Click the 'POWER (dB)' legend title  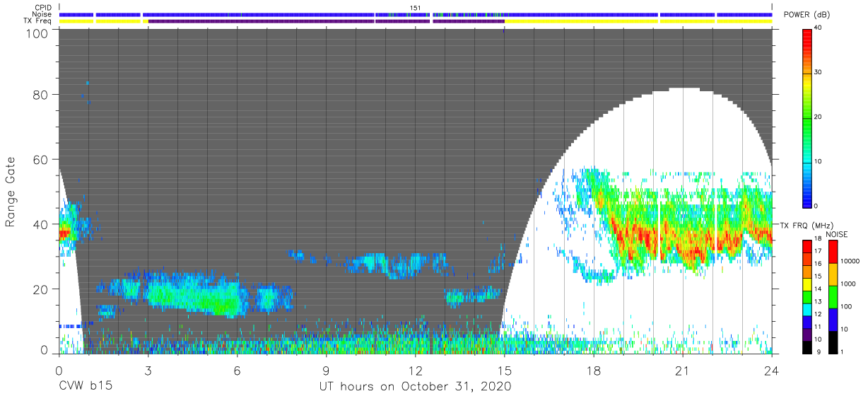point(807,15)
